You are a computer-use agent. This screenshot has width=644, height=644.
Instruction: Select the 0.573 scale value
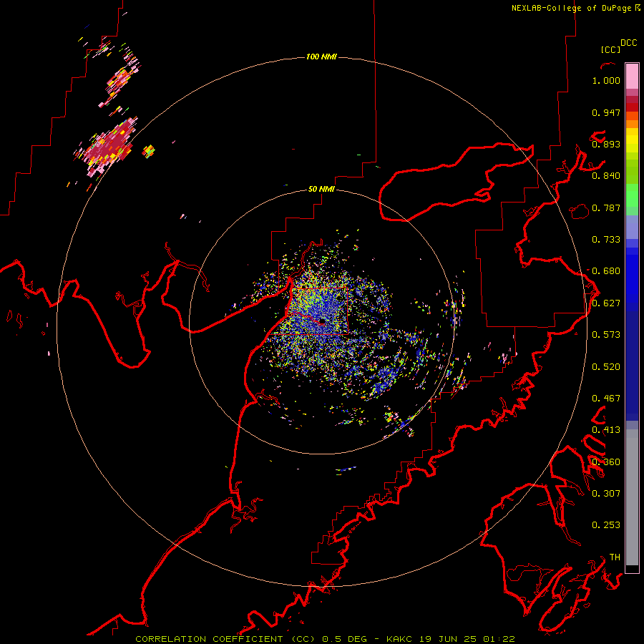606,335
